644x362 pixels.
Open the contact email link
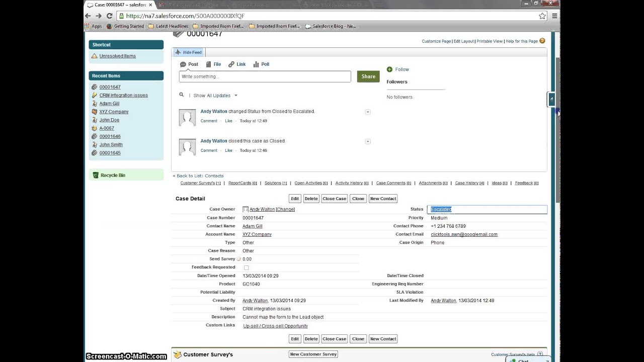464,234
